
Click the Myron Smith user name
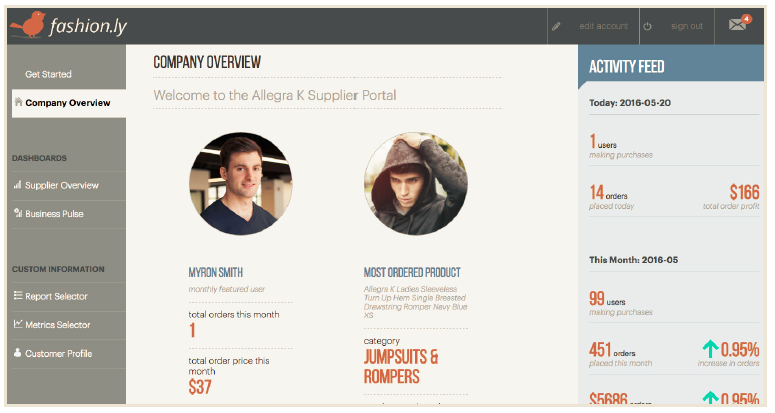click(x=215, y=272)
